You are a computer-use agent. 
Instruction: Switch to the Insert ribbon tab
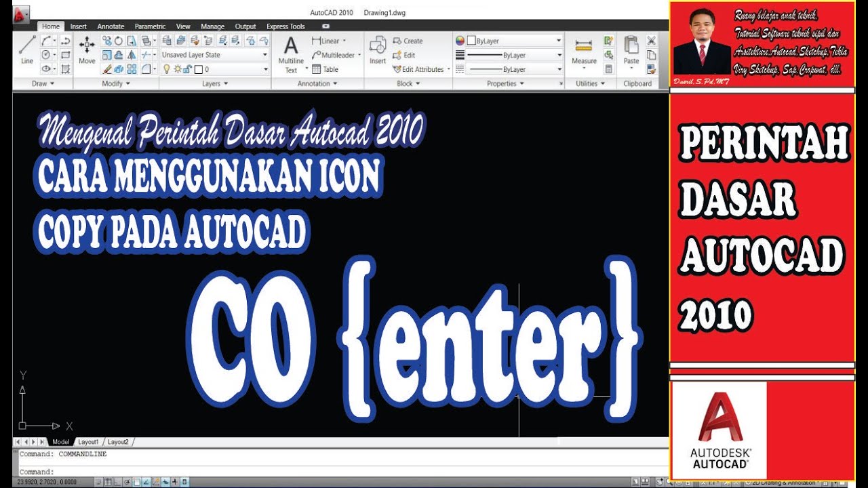point(79,26)
